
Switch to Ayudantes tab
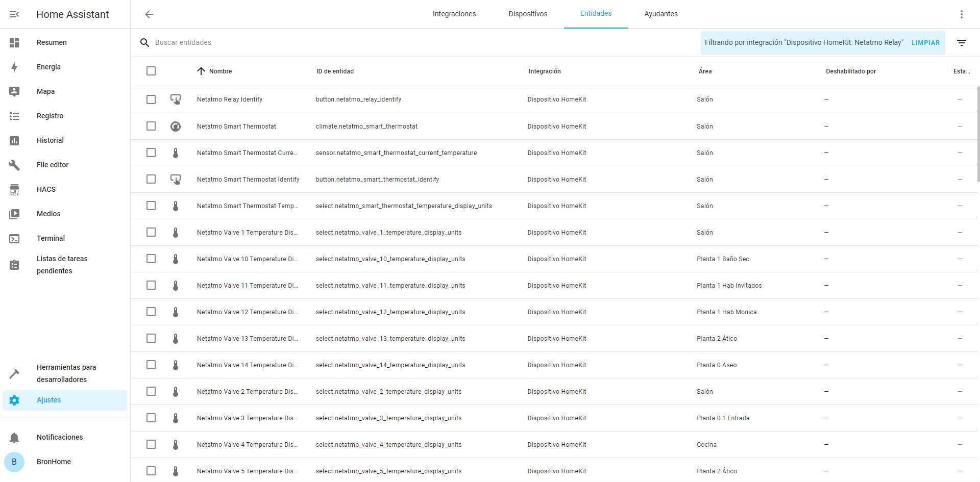tap(661, 14)
